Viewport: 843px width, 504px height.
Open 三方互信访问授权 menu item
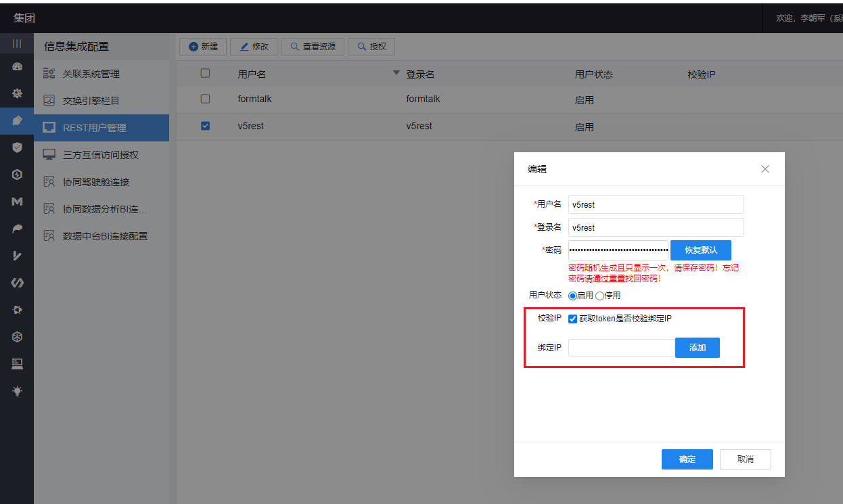click(100, 155)
